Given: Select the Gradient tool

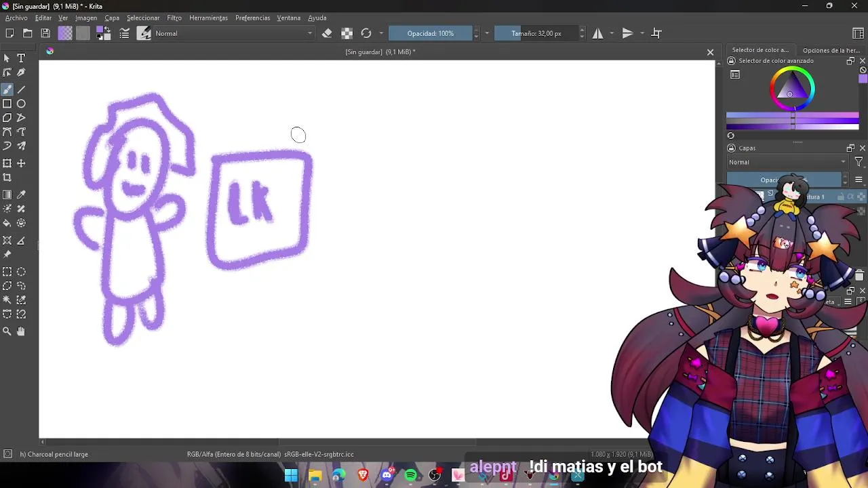Looking at the screenshot, I should (x=7, y=195).
